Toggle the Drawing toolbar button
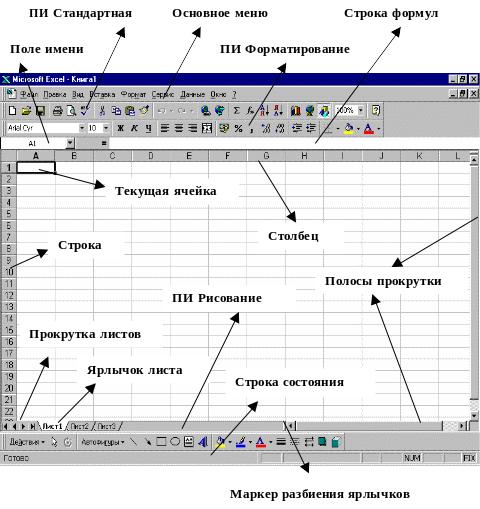The height and width of the screenshot is (509, 480). 324,111
